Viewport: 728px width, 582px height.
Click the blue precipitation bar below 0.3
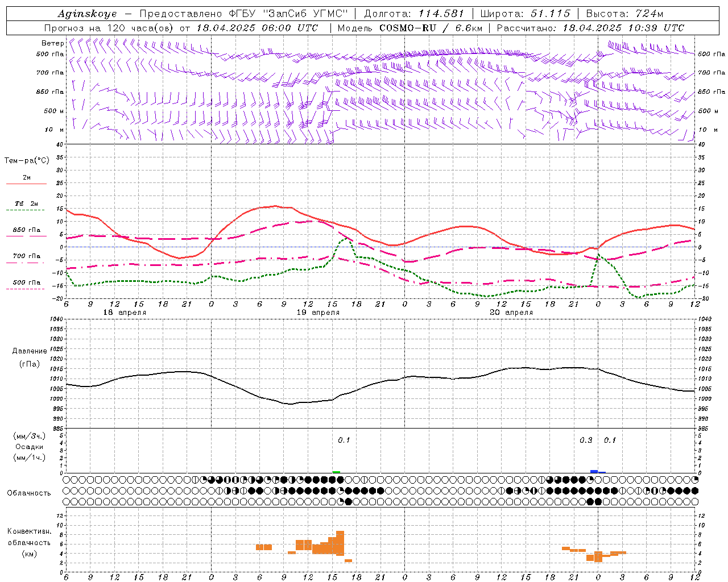click(x=594, y=471)
